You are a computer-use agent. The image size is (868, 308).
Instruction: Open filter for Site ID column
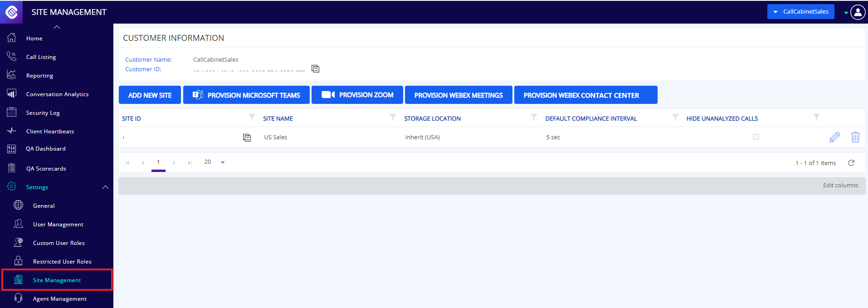tap(252, 117)
